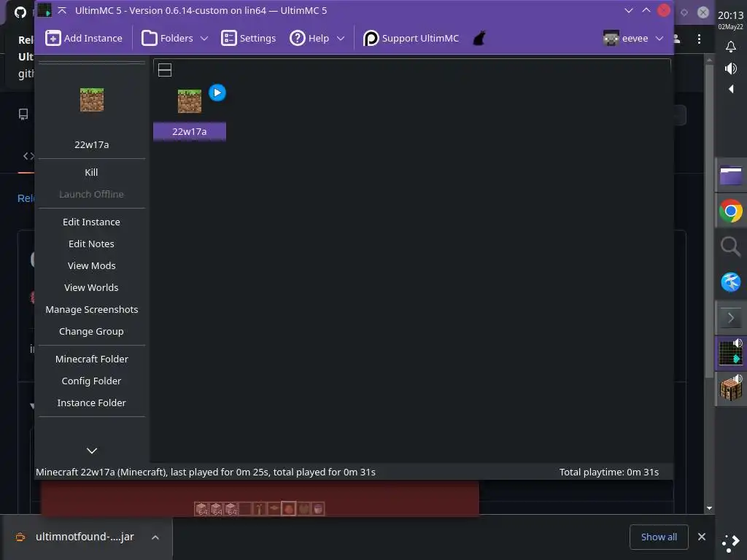Open View Mods
Screen dimensions: 747x560
point(91,265)
